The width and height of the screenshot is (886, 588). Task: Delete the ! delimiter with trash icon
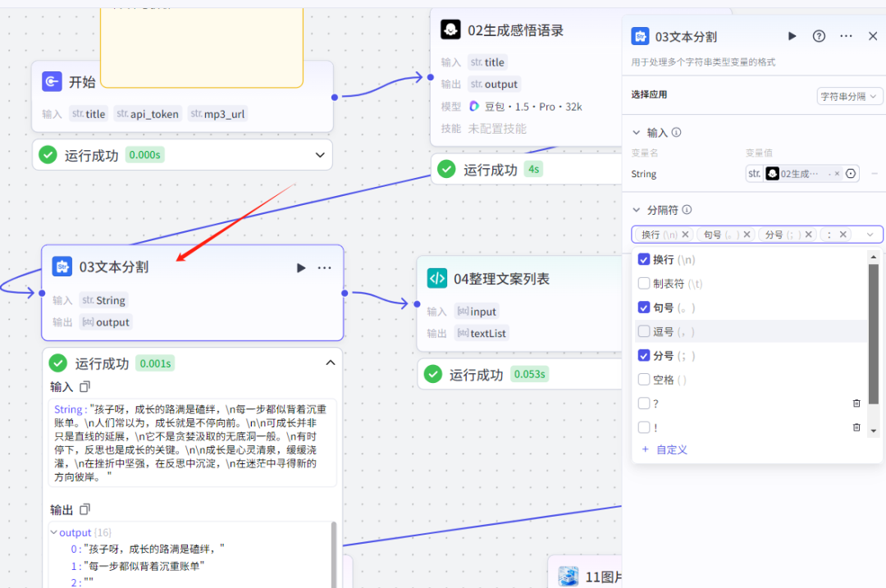coord(856,427)
